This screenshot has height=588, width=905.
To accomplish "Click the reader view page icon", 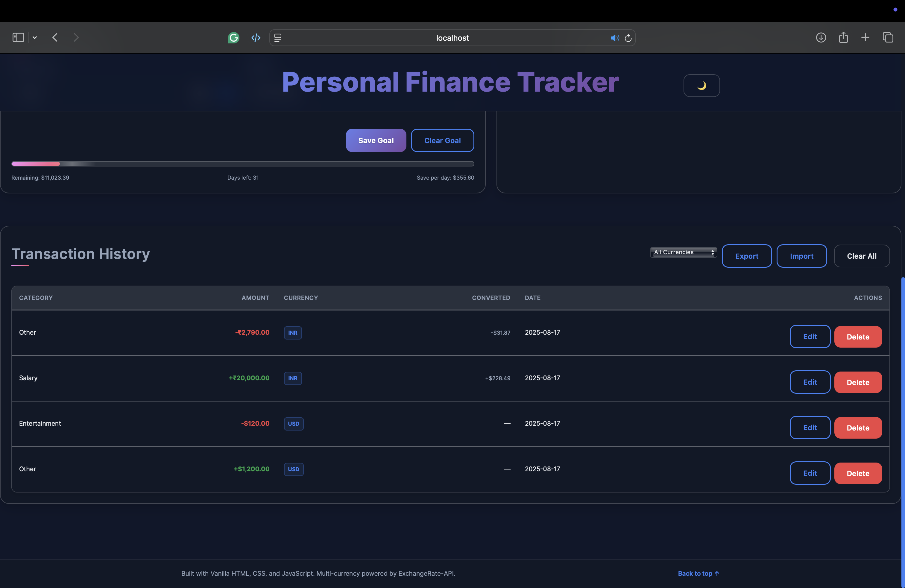I will tap(278, 38).
